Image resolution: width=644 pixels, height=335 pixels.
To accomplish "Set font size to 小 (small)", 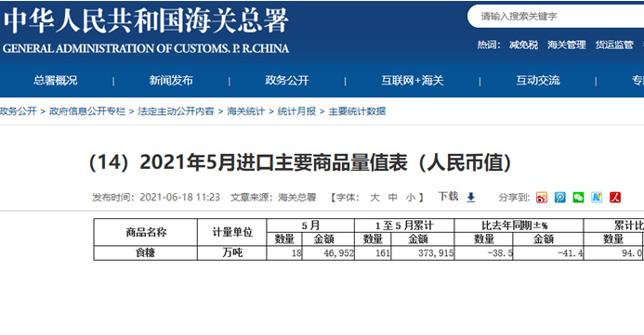I will tap(411, 198).
